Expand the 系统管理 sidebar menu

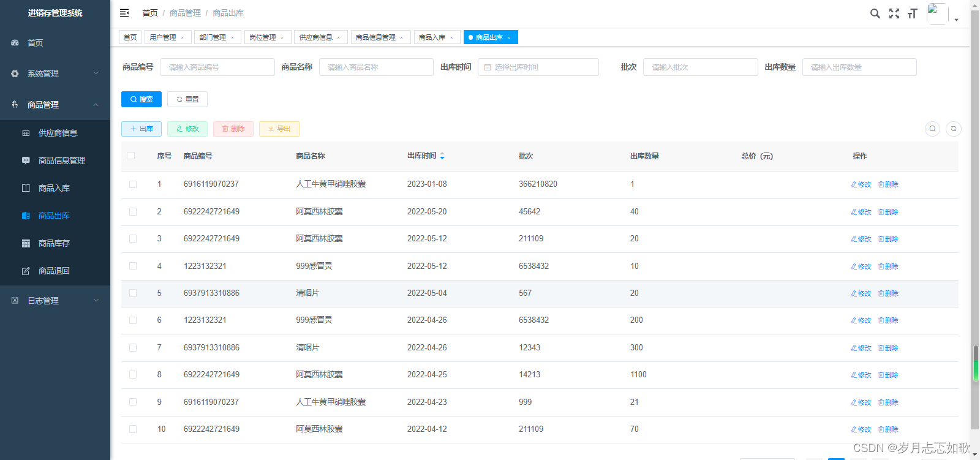coord(55,74)
